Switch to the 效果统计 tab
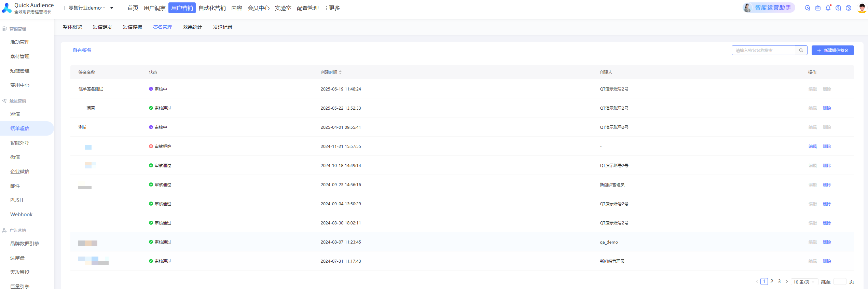The width and height of the screenshot is (868, 289). point(193,27)
